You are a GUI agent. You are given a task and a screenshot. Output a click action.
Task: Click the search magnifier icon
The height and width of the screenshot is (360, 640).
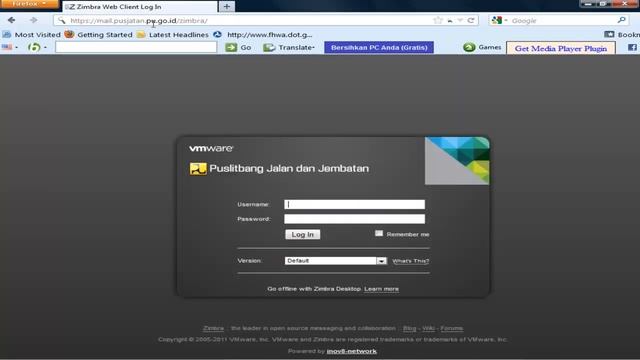tap(622, 20)
